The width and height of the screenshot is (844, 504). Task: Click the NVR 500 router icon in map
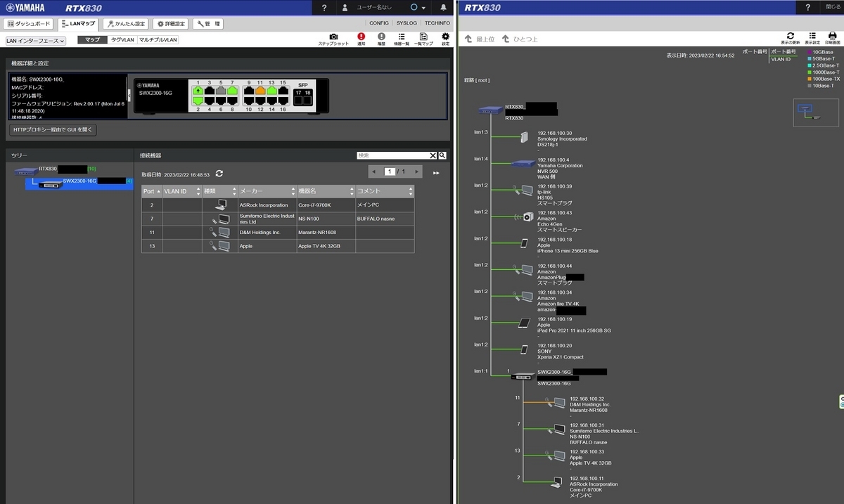pos(523,164)
